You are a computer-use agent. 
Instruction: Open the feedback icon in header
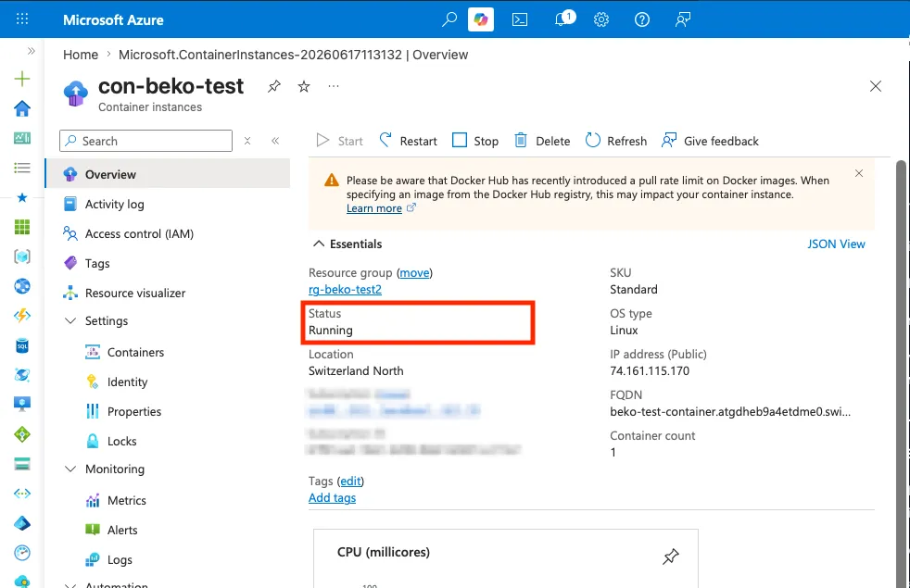[682, 19]
